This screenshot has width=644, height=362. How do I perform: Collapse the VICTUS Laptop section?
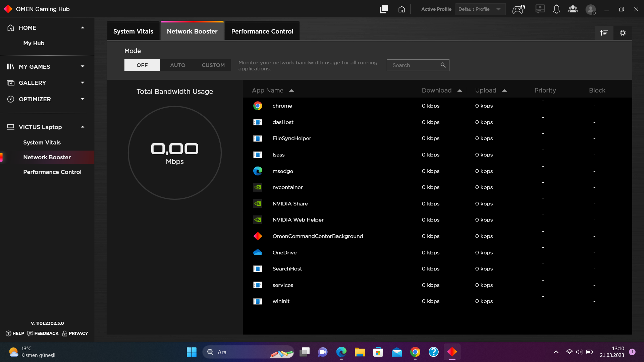coord(83,127)
